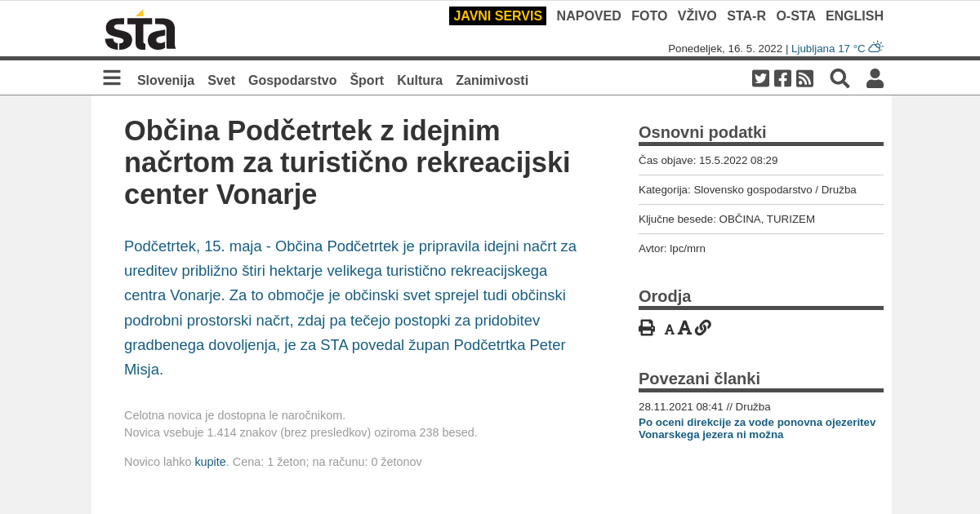
Task: Open the RSS feed icon
Action: [x=804, y=78]
